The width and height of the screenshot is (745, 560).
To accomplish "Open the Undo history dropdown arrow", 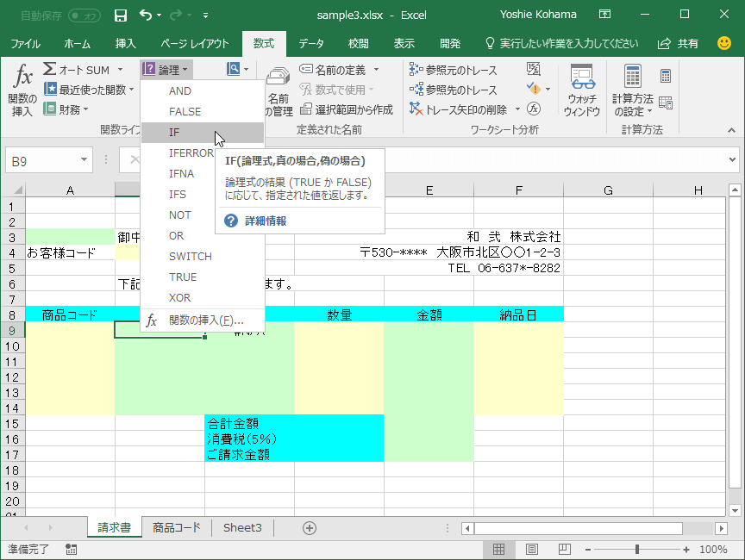I will tap(160, 16).
